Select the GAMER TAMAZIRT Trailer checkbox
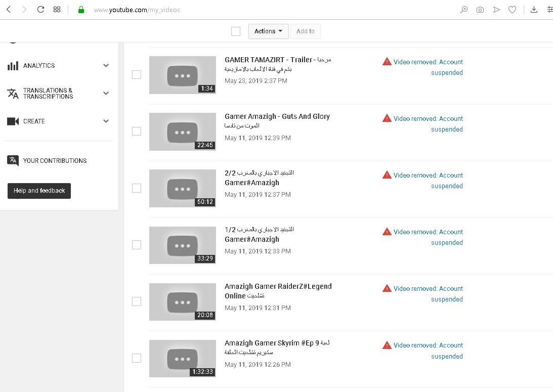The height and width of the screenshot is (392, 553). (137, 75)
